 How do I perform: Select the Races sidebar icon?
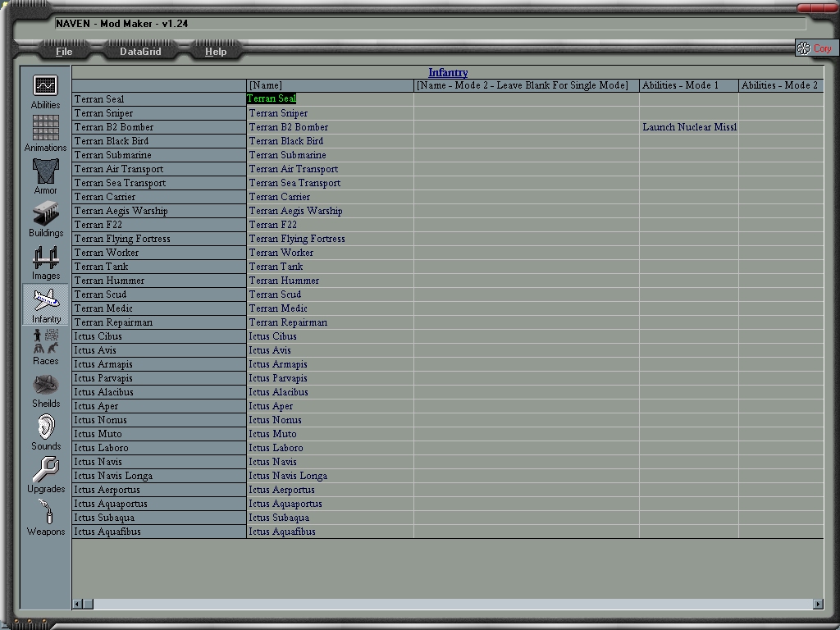click(x=45, y=343)
